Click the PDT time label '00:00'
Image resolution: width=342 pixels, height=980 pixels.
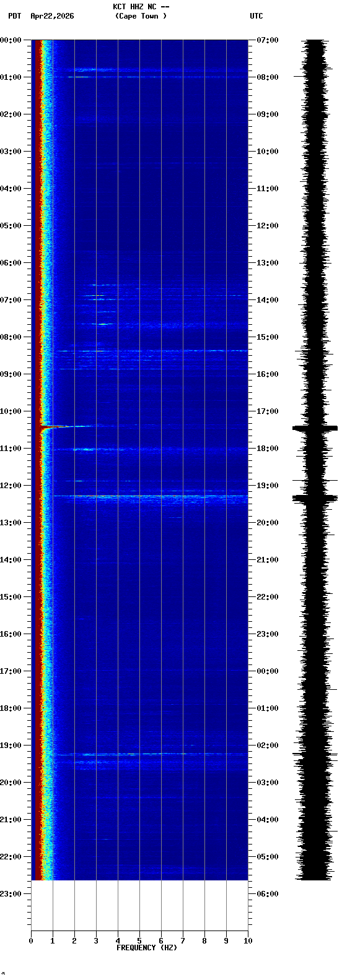point(11,40)
